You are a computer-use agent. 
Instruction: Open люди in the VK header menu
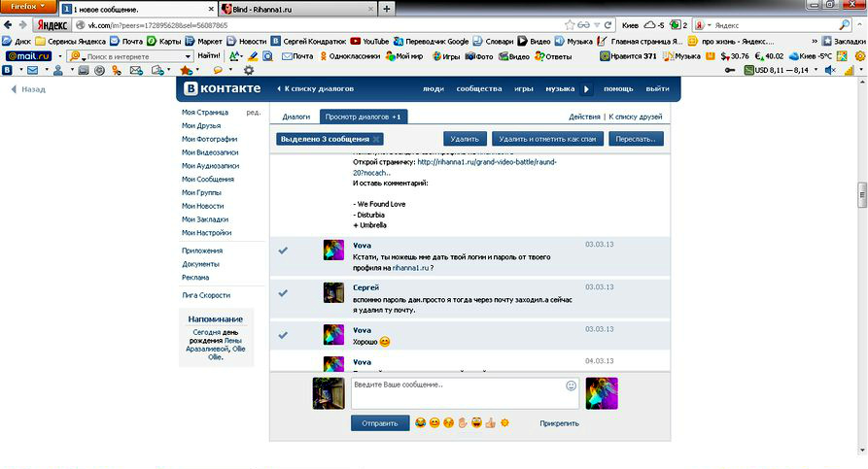pos(434,88)
